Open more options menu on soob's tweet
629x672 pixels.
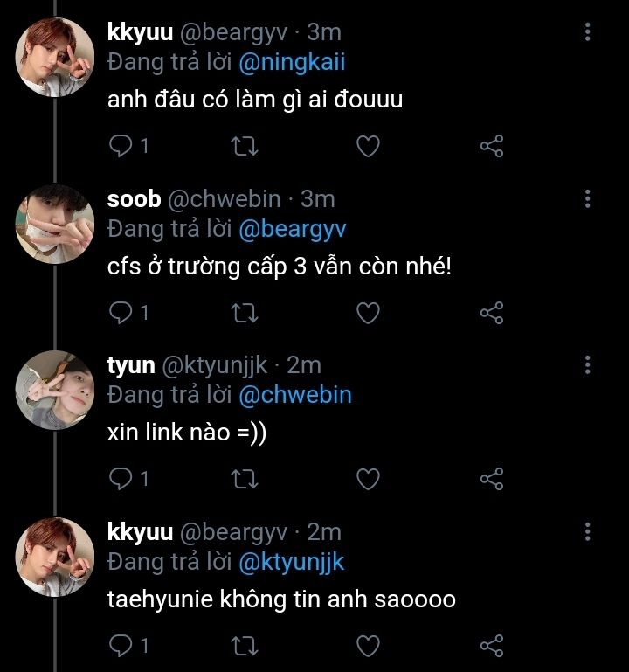click(x=587, y=198)
